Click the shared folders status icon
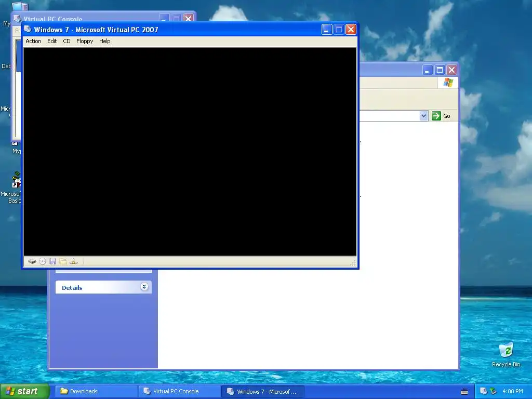The height and width of the screenshot is (399, 532). (x=63, y=262)
